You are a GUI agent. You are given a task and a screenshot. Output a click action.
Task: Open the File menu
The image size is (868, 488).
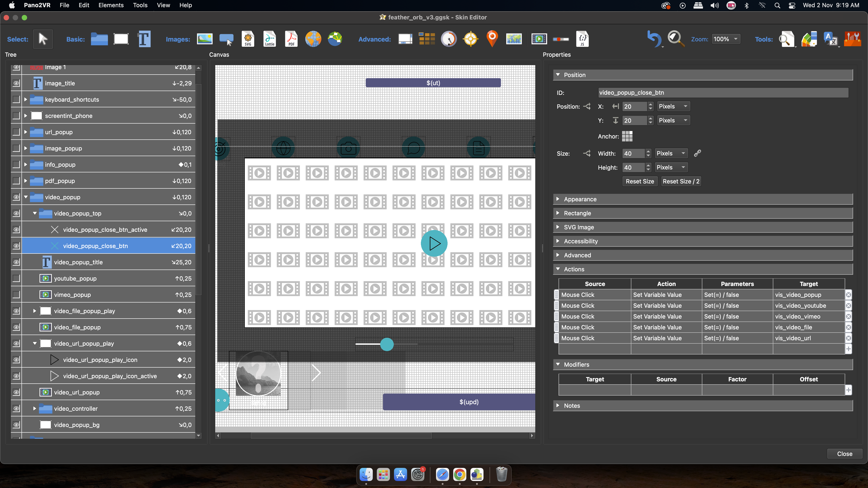point(64,5)
